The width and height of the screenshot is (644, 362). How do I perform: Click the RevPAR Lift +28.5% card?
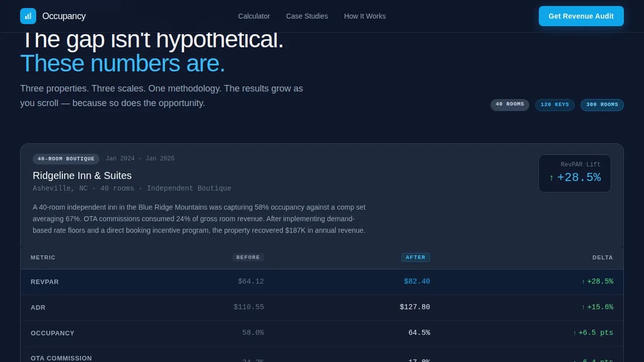coord(575,173)
